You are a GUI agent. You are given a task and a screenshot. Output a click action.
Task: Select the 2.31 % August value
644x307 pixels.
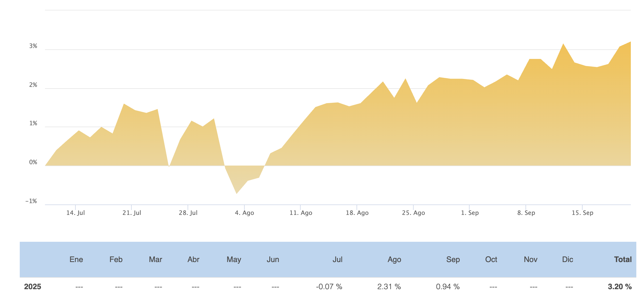pyautogui.click(x=389, y=286)
